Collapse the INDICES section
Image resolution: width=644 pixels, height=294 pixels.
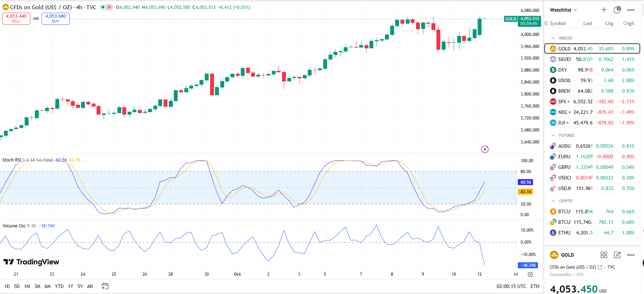click(x=553, y=38)
